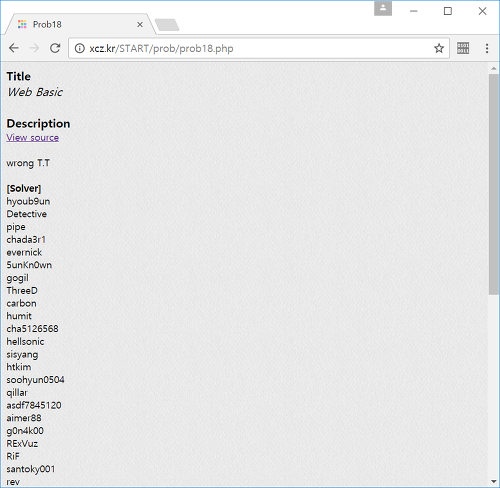Screen dimensions: 500x488
Task: Click the [Solver] heading
Action: pos(24,189)
